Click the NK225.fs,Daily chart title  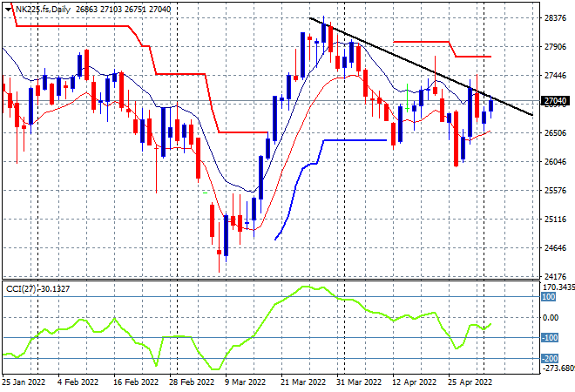click(x=42, y=10)
